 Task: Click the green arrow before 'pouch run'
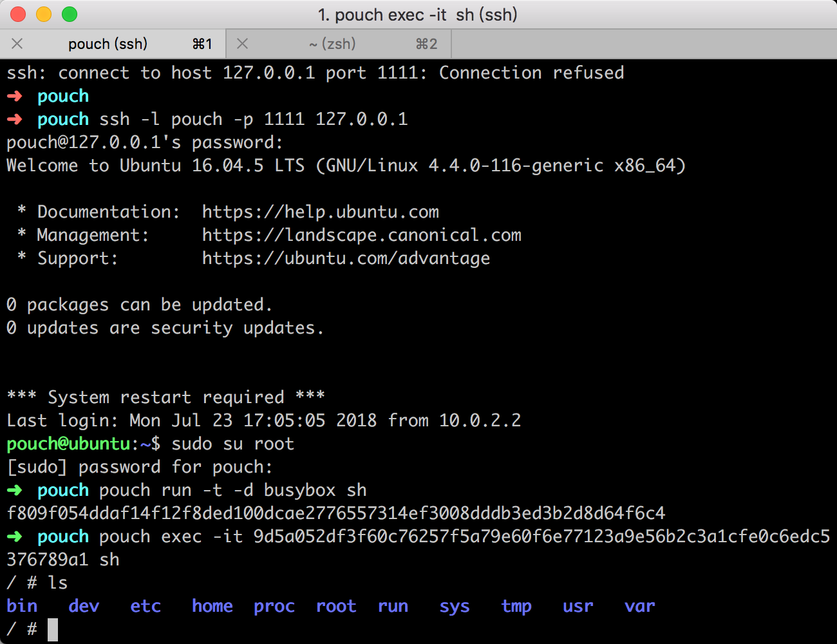click(14, 490)
